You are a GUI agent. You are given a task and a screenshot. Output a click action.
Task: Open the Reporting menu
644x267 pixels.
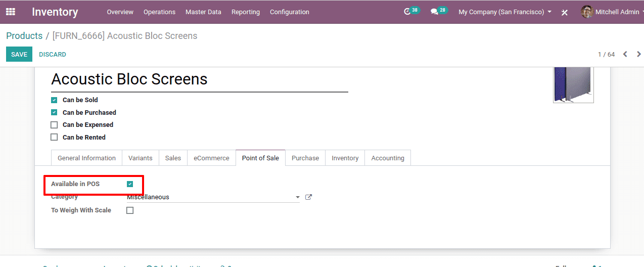pyautogui.click(x=246, y=12)
